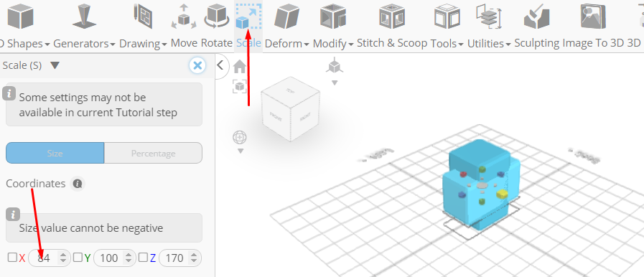644x277 pixels.
Task: Expand the Modify dropdown menu
Action: pos(333,43)
